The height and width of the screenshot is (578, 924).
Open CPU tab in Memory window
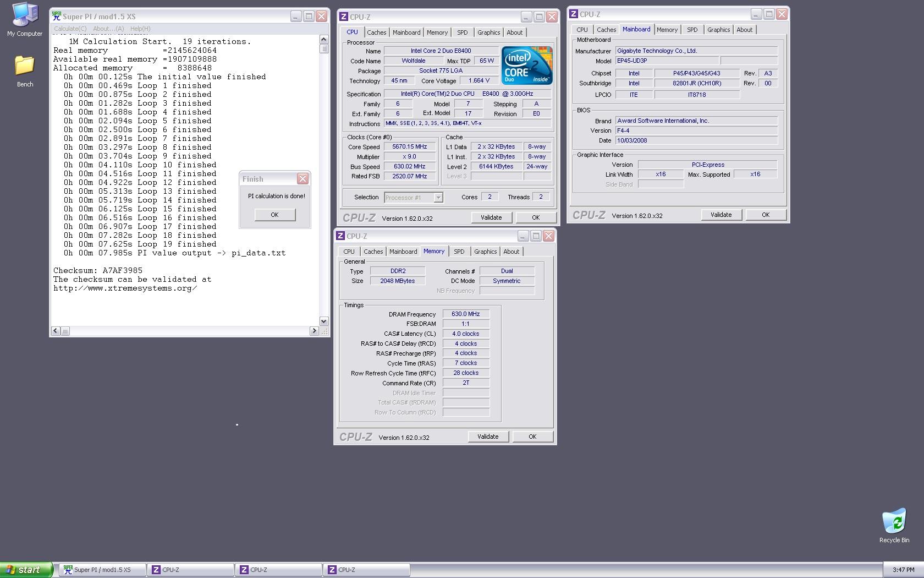349,252
